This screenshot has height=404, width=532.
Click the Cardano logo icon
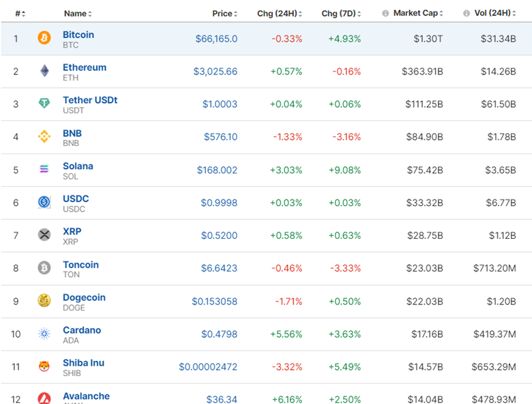(x=44, y=334)
